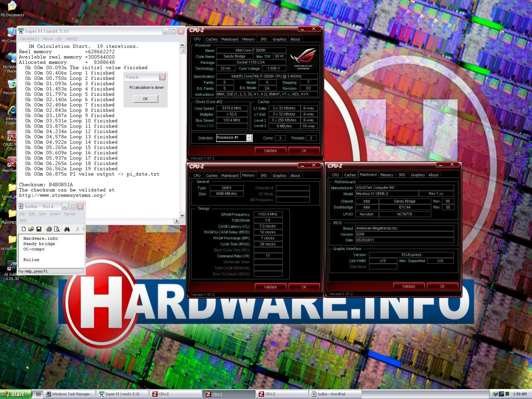Image resolution: width=532 pixels, height=399 pixels.
Task: Click OK in top CPU-Z CPU window
Action: tap(304, 151)
